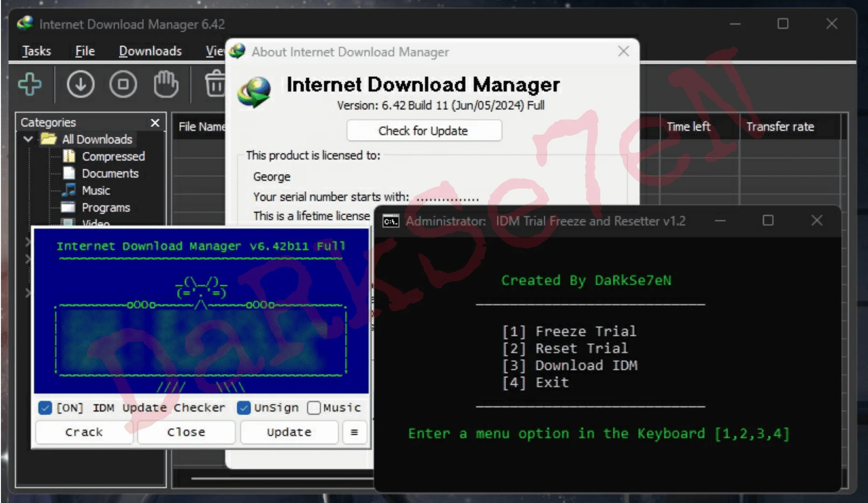This screenshot has width=868, height=503.
Task: Open the Downloads menu
Action: point(150,51)
